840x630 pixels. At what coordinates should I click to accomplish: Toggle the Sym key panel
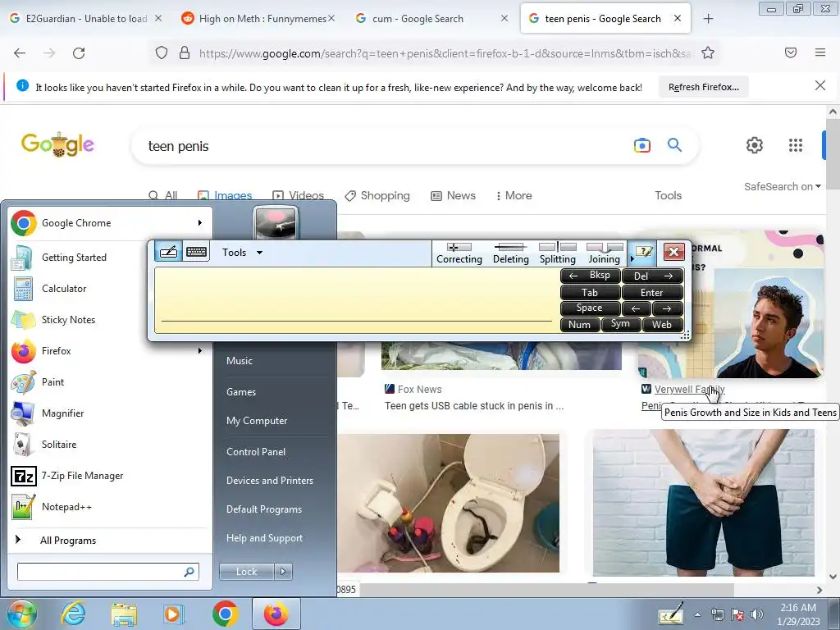tap(620, 324)
